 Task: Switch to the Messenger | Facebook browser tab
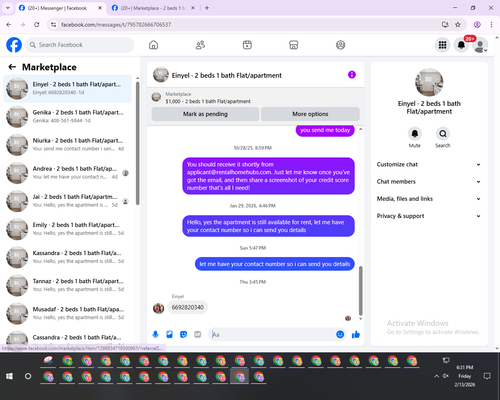click(60, 8)
